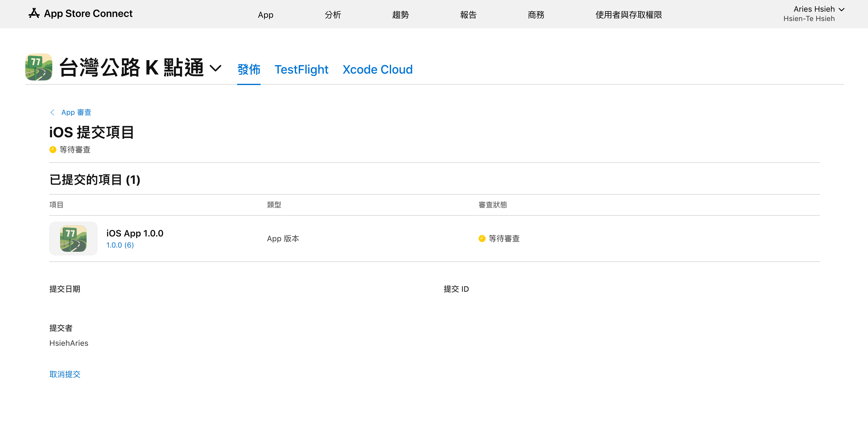
Task: Open 商務 in the top navigation
Action: tap(536, 15)
